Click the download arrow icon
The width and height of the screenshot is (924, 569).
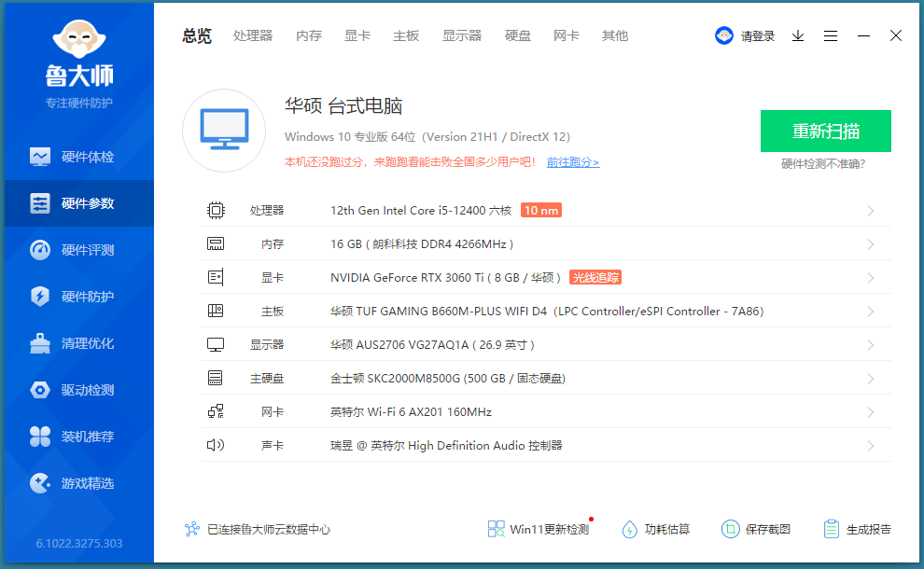798,36
